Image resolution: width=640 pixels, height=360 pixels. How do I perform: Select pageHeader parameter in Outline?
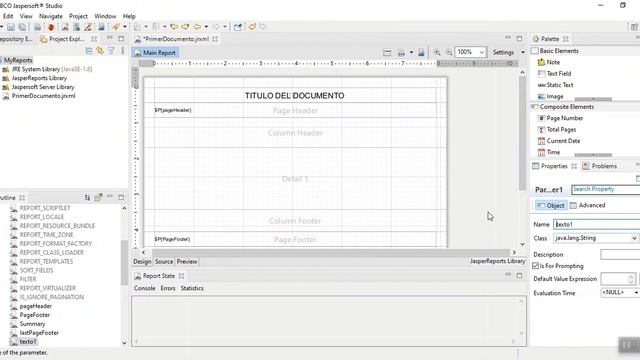coord(31,306)
